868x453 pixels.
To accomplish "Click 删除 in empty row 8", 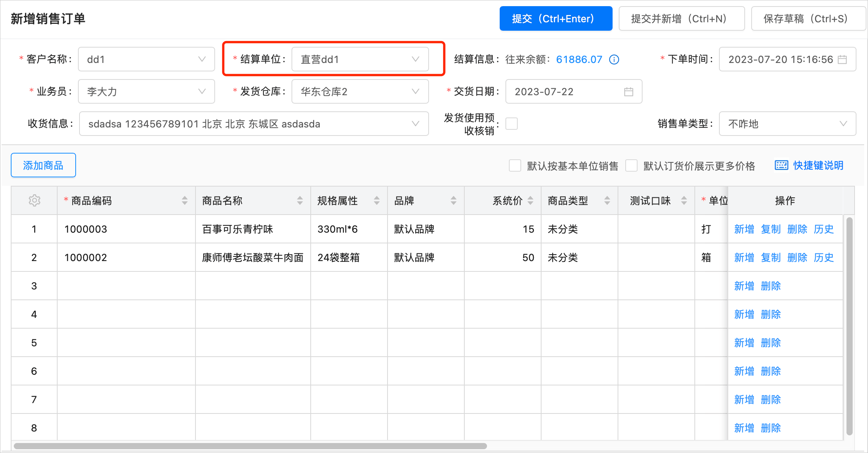I will (x=771, y=428).
